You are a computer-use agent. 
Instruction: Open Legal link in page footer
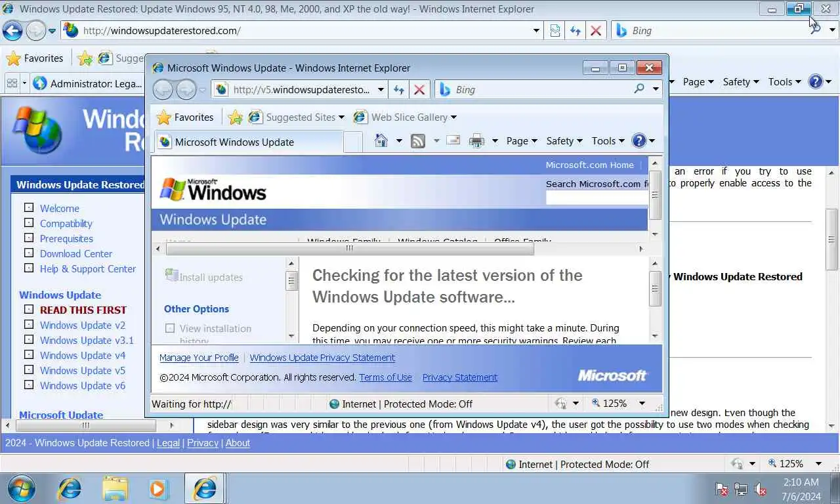click(x=168, y=443)
